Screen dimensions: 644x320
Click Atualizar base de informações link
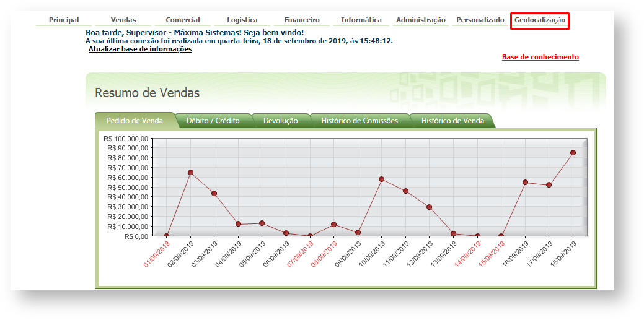[140, 50]
